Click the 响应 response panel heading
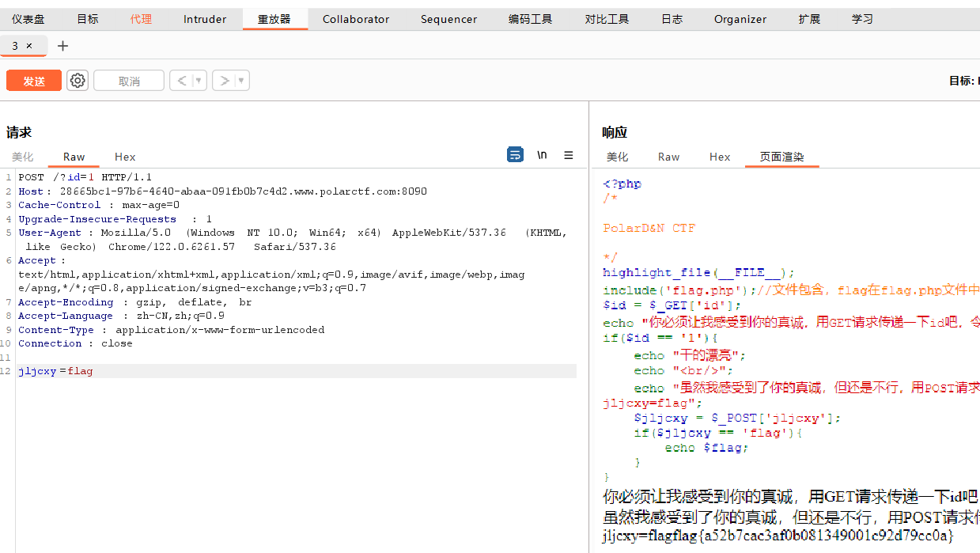 tap(615, 132)
